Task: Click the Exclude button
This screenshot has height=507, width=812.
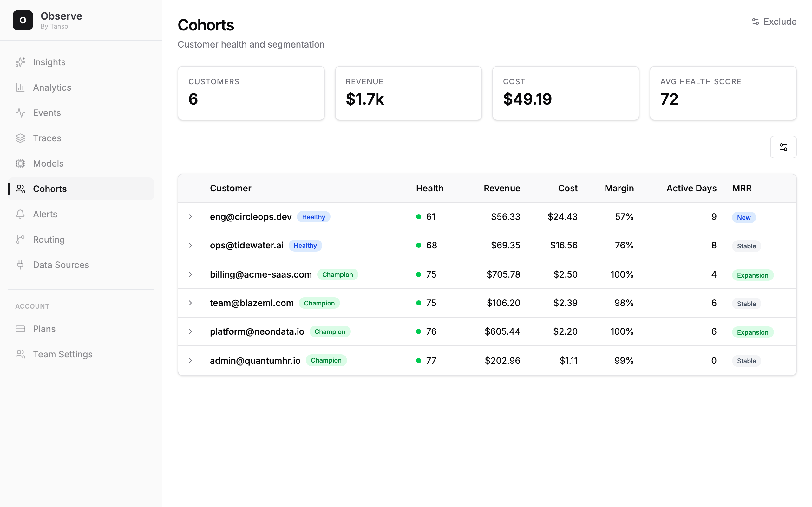Action: point(774,22)
